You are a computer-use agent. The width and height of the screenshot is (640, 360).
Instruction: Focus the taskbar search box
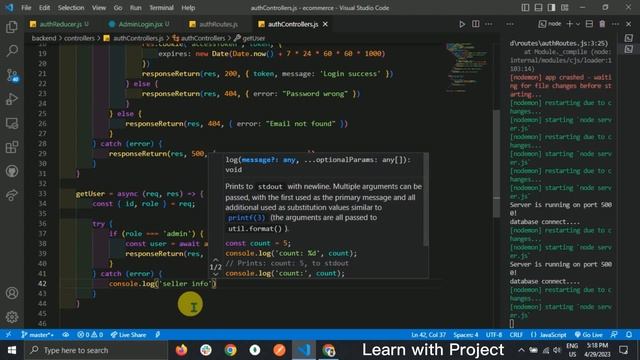tap(96, 350)
